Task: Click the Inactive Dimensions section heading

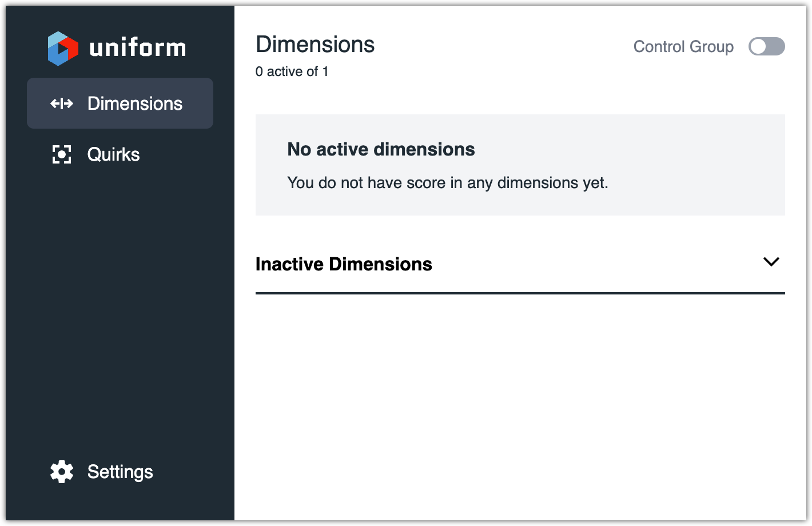Action: [344, 264]
